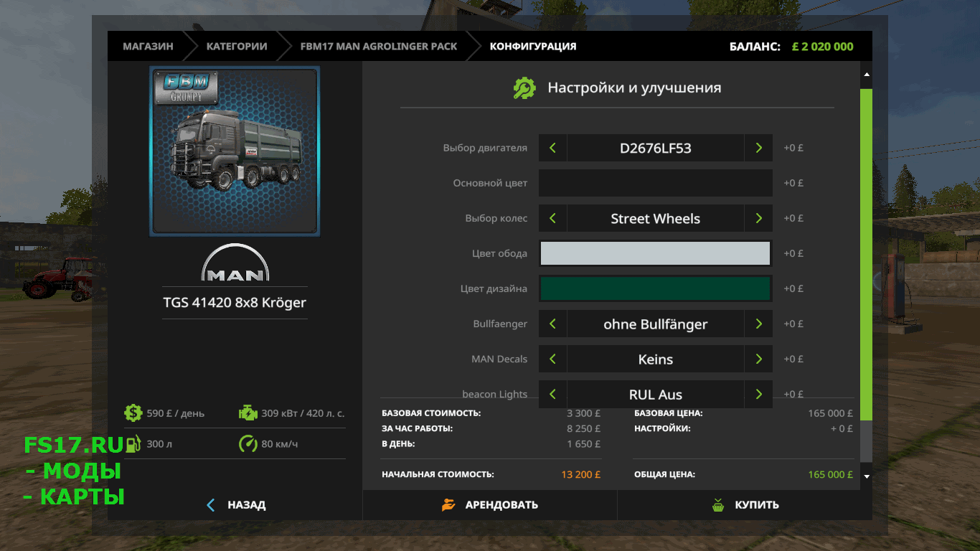The image size is (980, 551).
Task: Click the green scrollbar thumb
Action: pyautogui.click(x=866, y=254)
